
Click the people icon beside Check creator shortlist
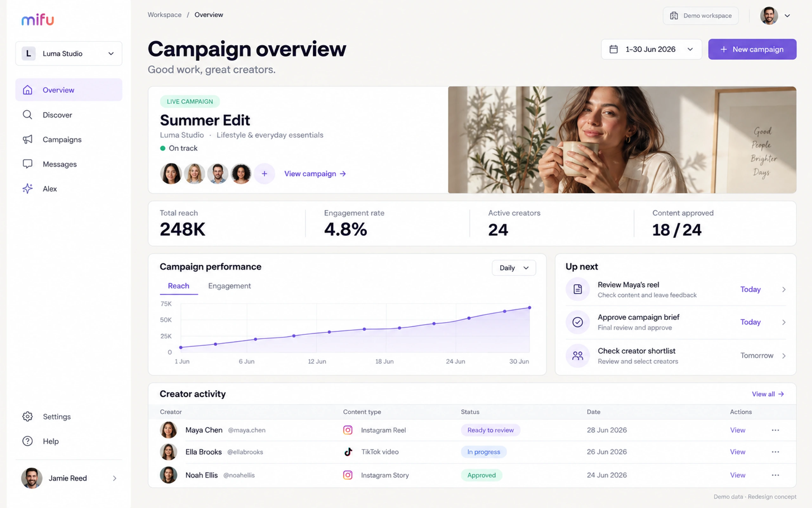tap(578, 356)
